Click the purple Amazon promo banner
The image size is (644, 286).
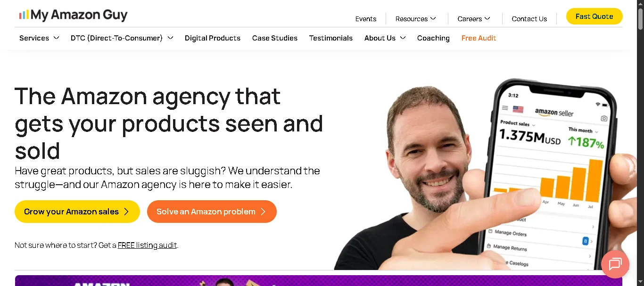(319, 280)
